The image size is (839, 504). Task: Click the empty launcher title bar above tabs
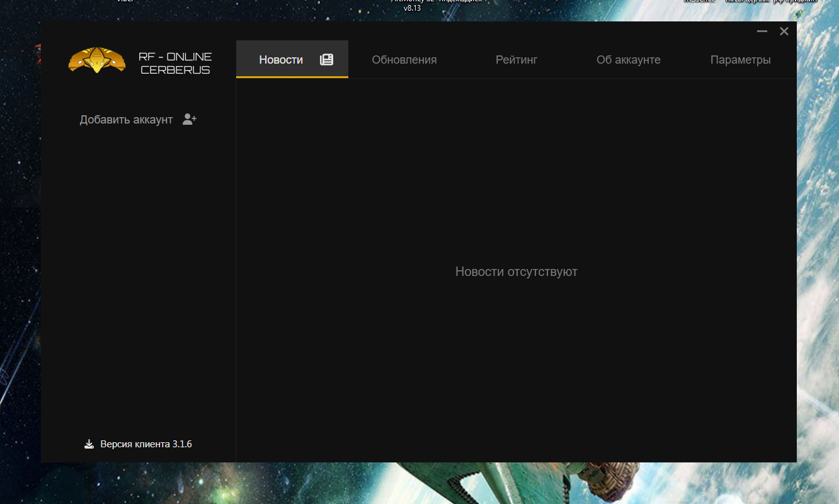[x=441, y=31]
